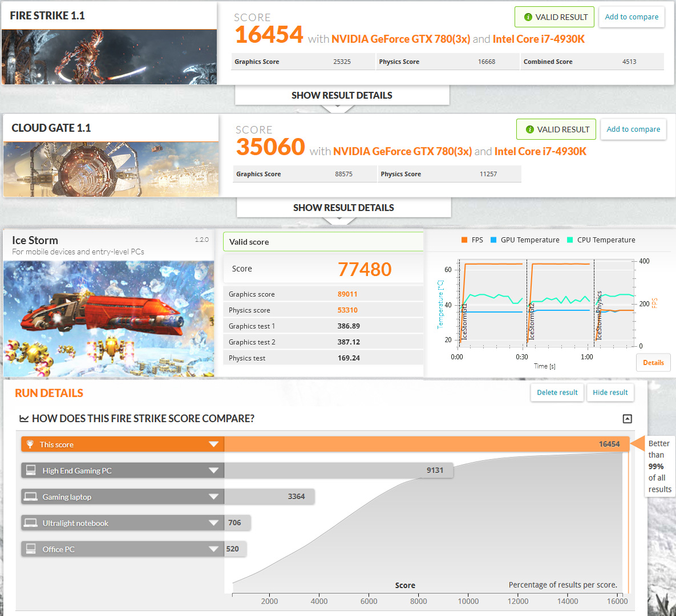
Task: Click the Ice Storm score 77480
Action: 365,269
